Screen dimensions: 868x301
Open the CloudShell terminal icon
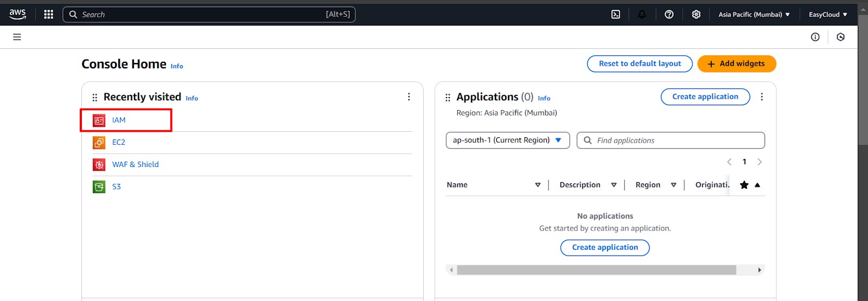tap(616, 15)
